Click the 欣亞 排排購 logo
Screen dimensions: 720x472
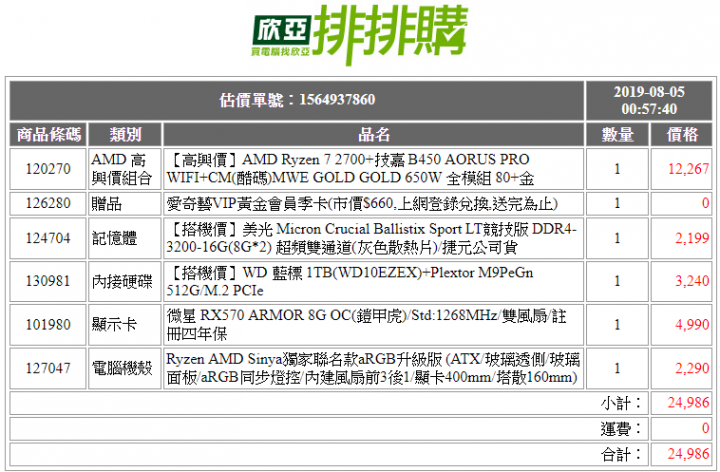[x=360, y=34]
